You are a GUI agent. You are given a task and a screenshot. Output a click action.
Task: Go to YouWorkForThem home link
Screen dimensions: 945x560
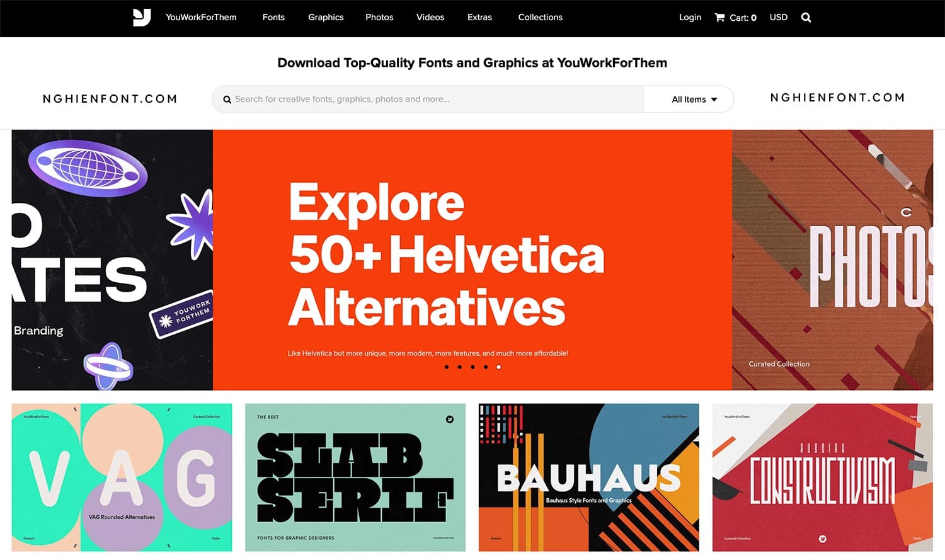coord(201,17)
